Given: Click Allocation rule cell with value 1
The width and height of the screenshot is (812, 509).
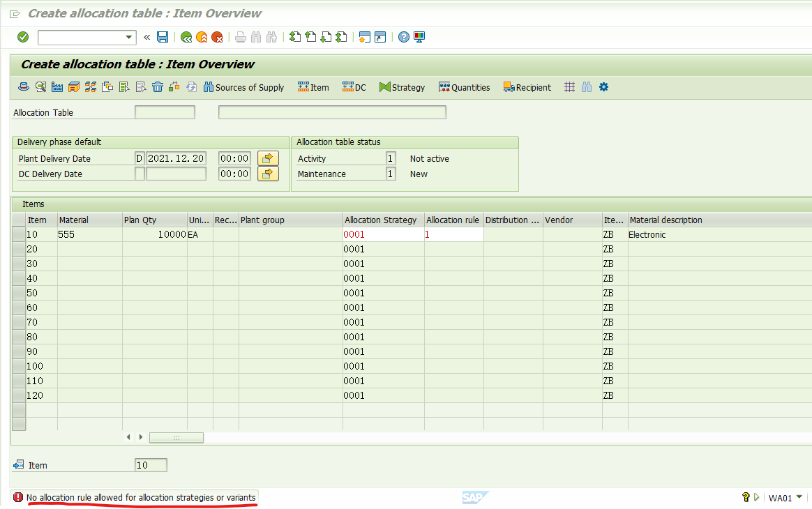Looking at the screenshot, I should click(x=453, y=234).
